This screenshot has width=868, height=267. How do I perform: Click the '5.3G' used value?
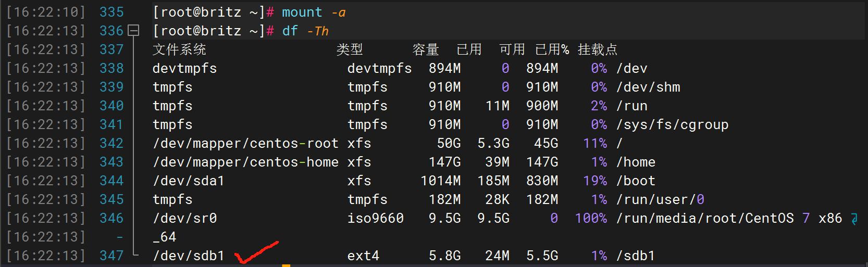(x=494, y=143)
